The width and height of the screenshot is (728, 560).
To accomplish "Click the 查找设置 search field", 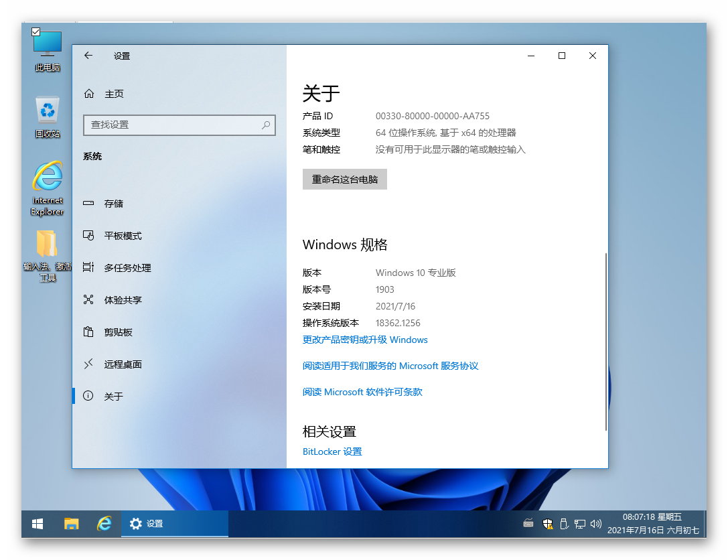I will click(x=179, y=125).
